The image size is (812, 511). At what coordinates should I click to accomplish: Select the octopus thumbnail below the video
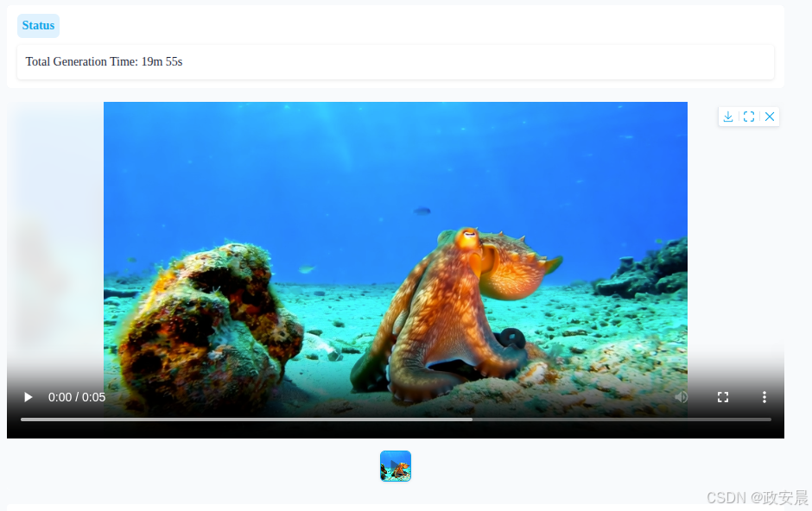[396, 466]
